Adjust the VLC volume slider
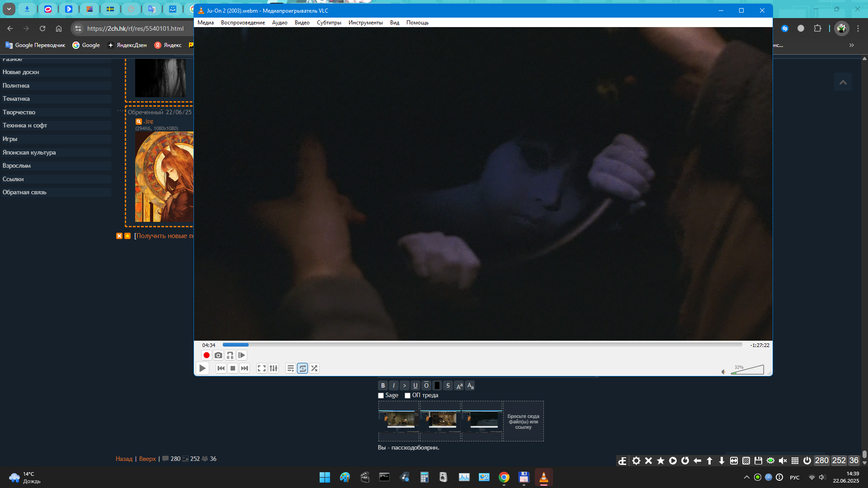Image resolution: width=868 pixels, height=488 pixels. 748,371
